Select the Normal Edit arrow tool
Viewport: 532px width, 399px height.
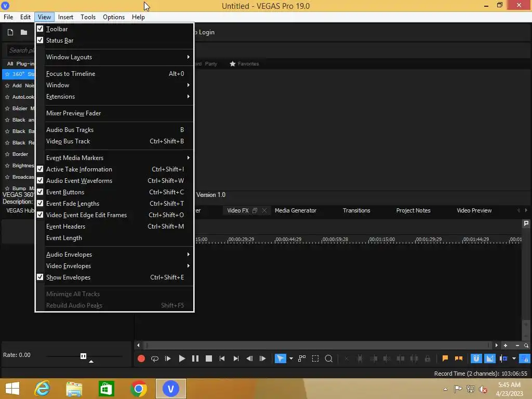tap(280, 358)
